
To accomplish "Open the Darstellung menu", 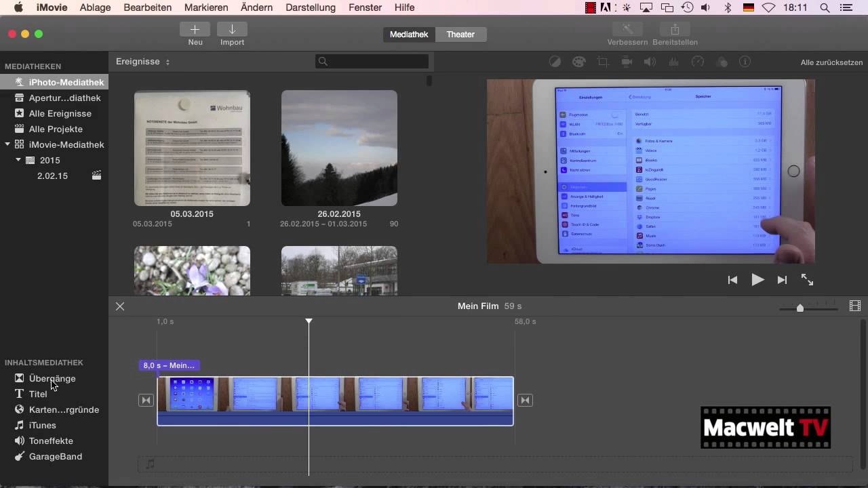I will (311, 7).
